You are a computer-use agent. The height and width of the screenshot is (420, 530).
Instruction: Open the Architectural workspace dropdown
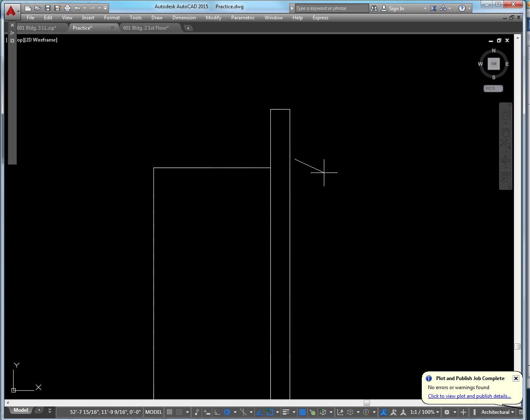pos(494,412)
